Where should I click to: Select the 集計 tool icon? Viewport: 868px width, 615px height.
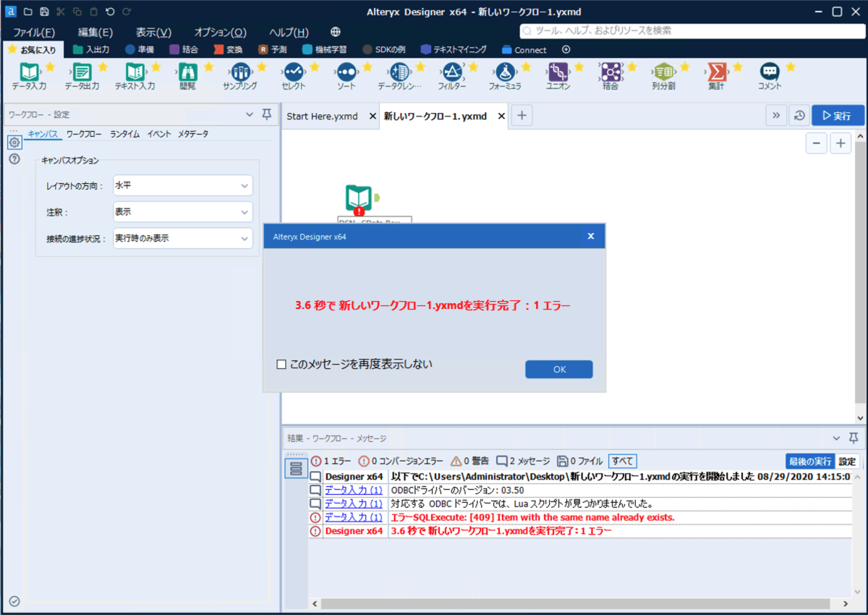pyautogui.click(x=716, y=73)
